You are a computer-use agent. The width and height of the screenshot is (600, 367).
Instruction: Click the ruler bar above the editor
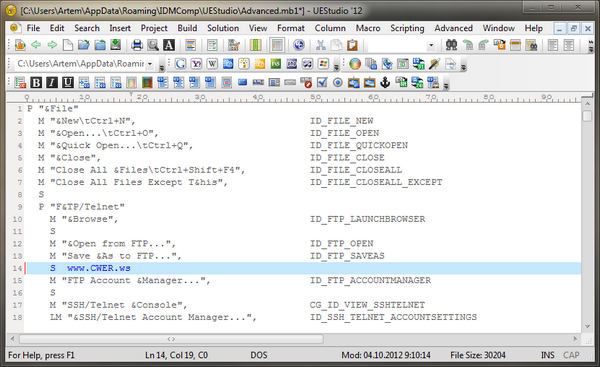coord(293,98)
